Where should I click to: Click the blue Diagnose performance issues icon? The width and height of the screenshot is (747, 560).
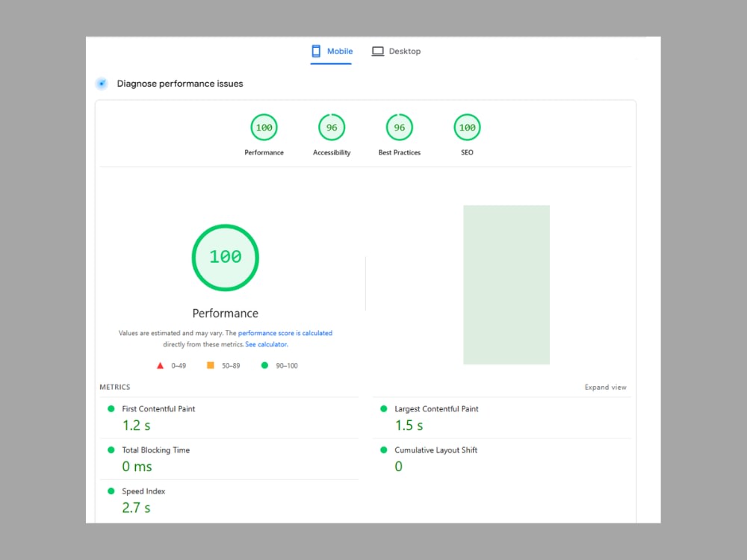tap(102, 84)
